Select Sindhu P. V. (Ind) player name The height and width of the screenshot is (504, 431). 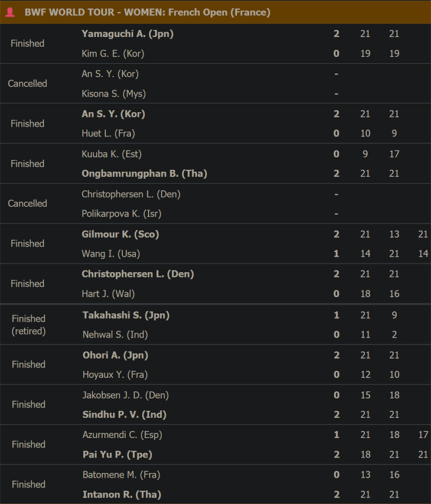[125, 415]
